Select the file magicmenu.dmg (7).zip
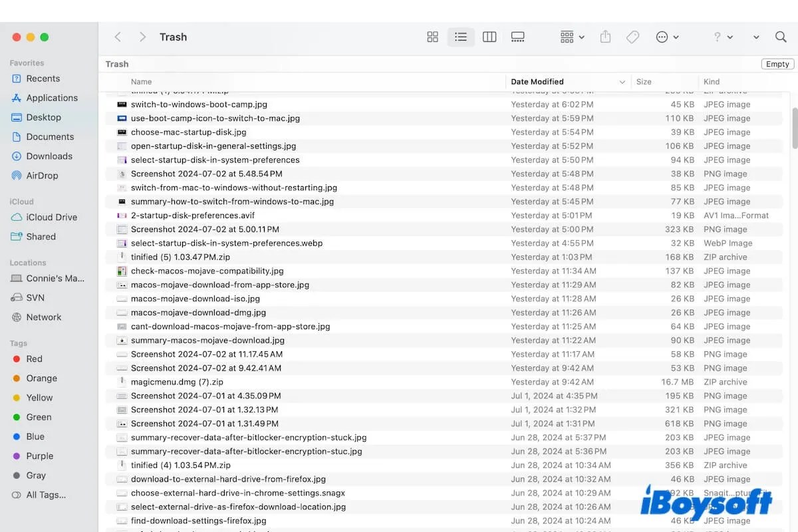 click(176, 382)
